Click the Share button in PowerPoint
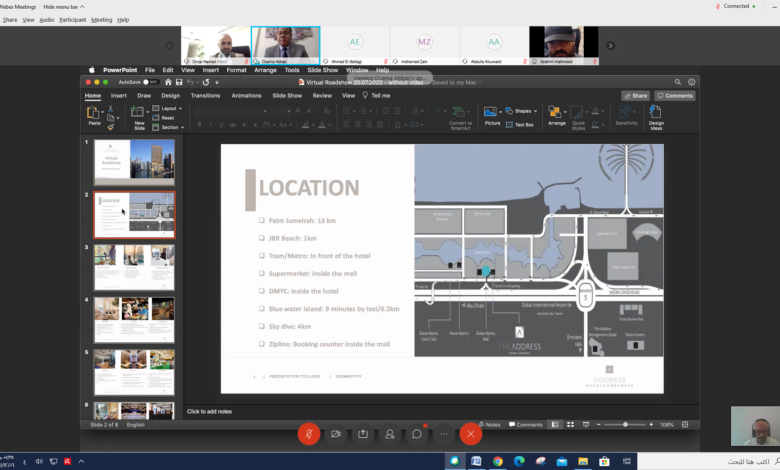Viewport: 780px width, 470px height. [635, 96]
